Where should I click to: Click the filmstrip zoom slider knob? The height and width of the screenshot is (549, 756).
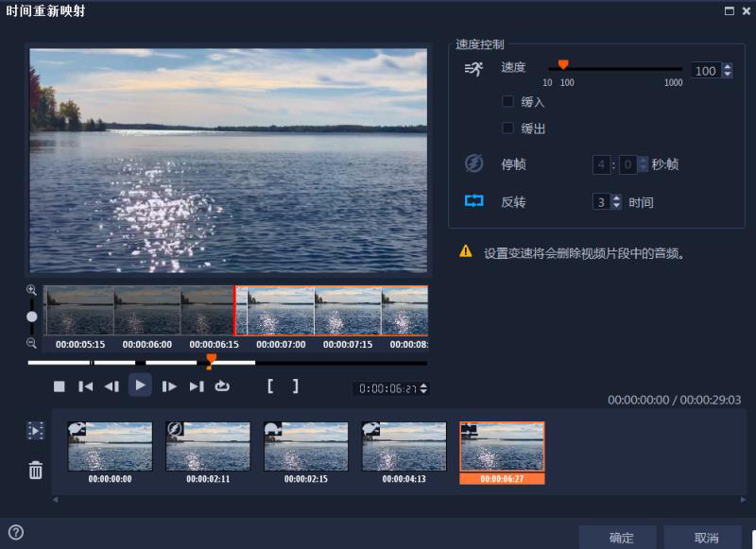(x=31, y=317)
